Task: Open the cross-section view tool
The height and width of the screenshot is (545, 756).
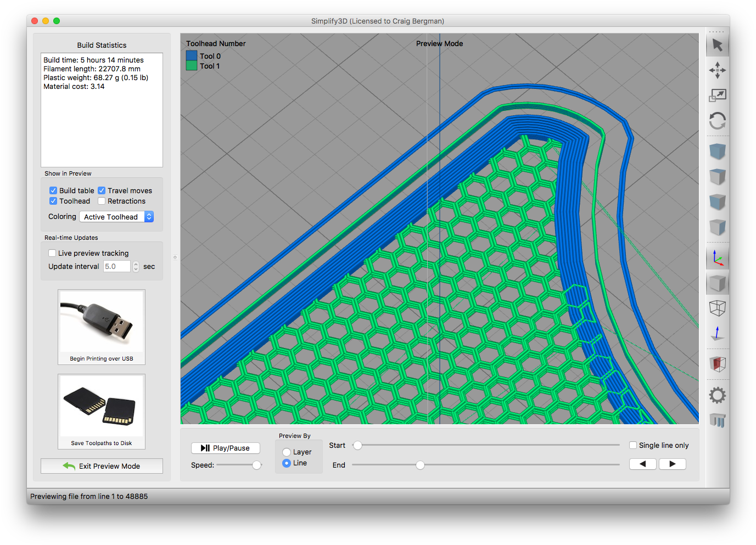Action: click(718, 363)
